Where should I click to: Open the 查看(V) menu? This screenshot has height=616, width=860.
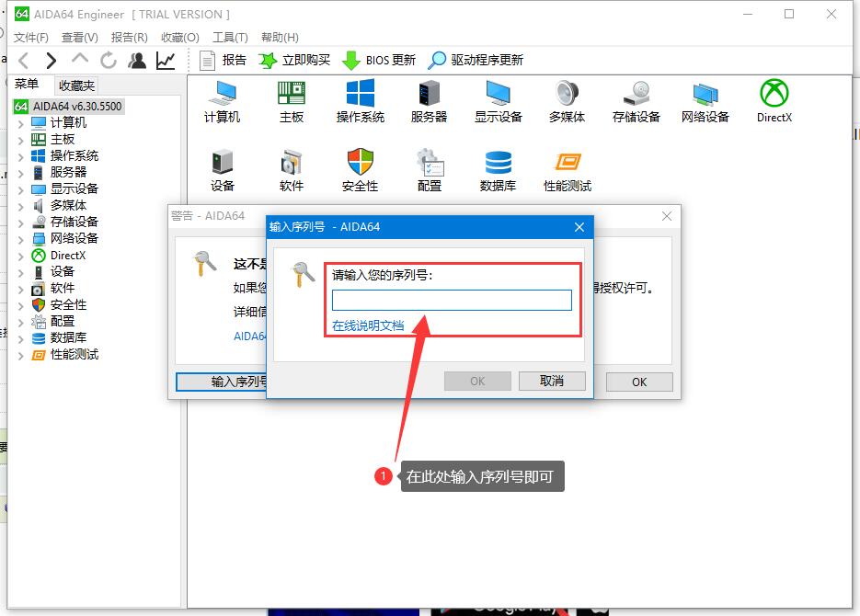[79, 38]
